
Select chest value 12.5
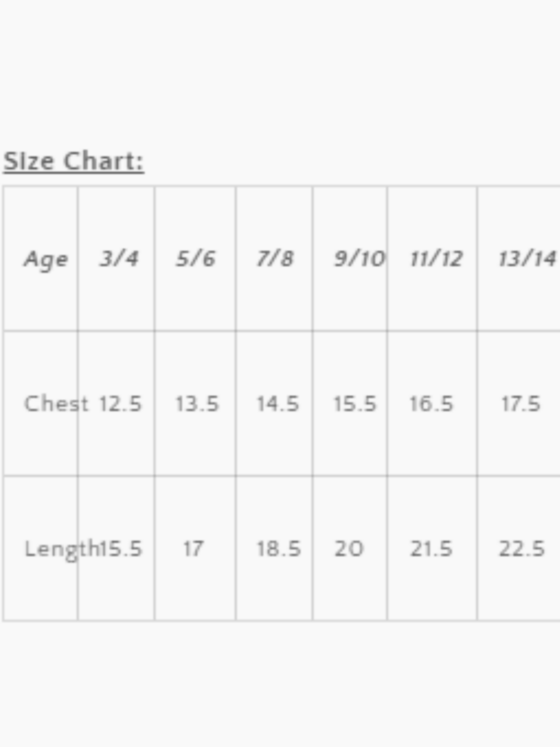click(121, 404)
